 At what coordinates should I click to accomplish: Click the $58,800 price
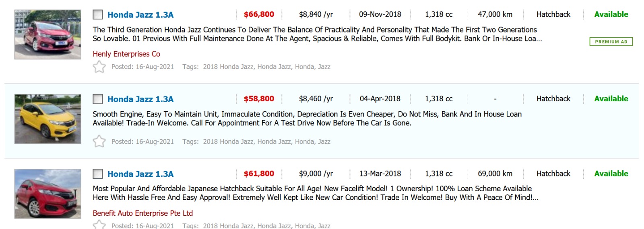(259, 99)
